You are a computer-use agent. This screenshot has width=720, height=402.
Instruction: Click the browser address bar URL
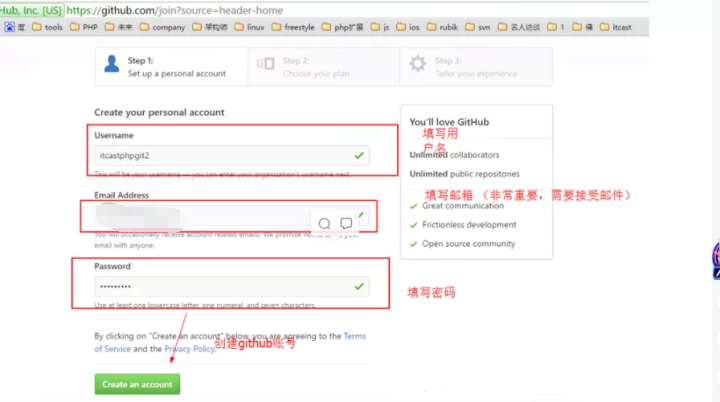click(174, 10)
